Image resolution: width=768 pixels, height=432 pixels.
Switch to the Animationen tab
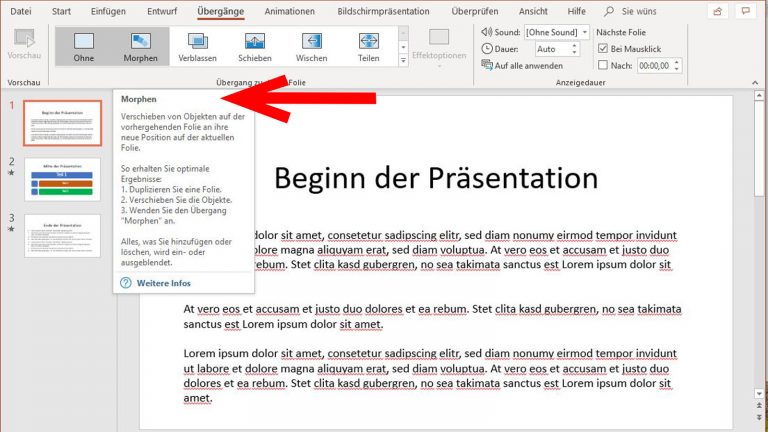(x=289, y=11)
